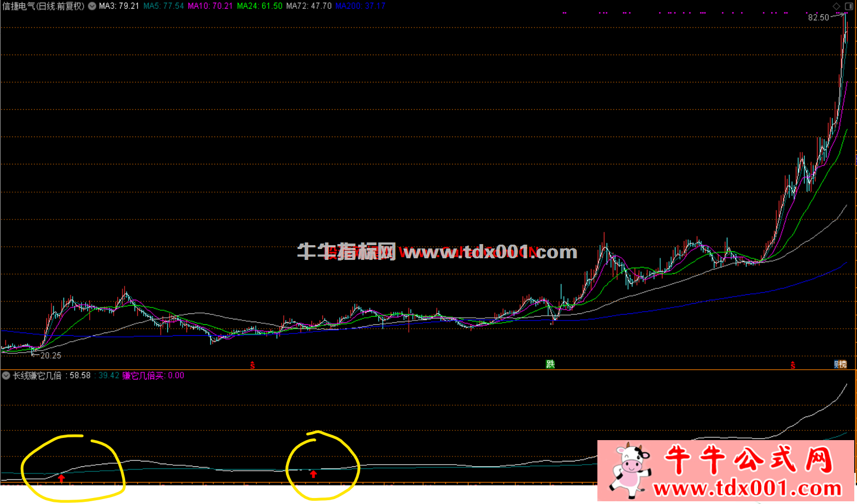Click the red S marker near the right edge
857x504 pixels.
tap(793, 365)
